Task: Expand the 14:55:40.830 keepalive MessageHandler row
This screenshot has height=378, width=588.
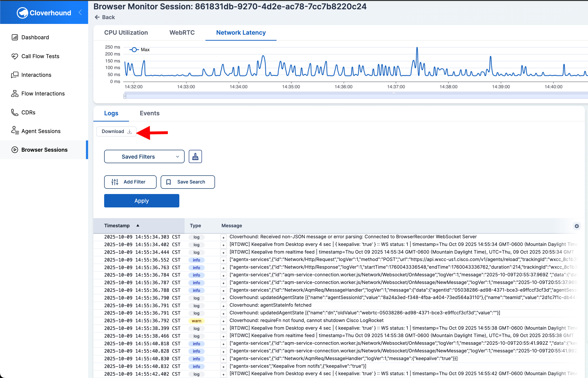Action: click(x=223, y=359)
